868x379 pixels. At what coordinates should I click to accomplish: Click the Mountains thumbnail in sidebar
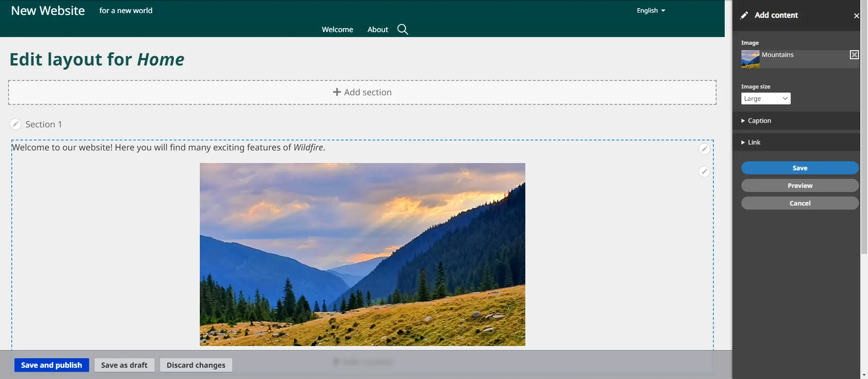click(x=750, y=59)
